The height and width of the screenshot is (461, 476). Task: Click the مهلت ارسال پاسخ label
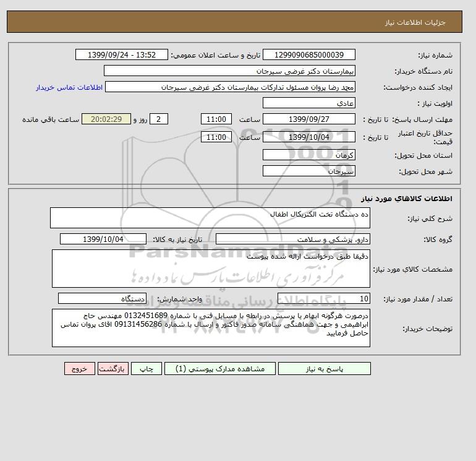pyautogui.click(x=422, y=119)
